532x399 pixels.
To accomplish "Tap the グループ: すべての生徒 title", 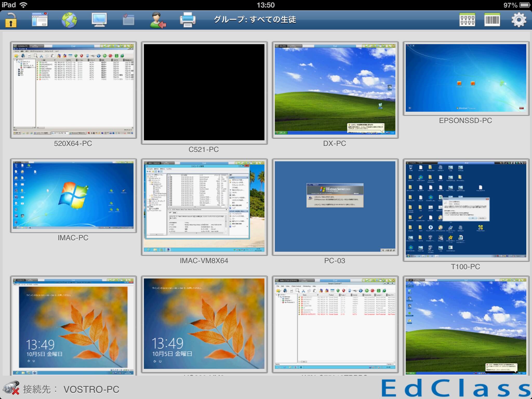I will point(255,20).
